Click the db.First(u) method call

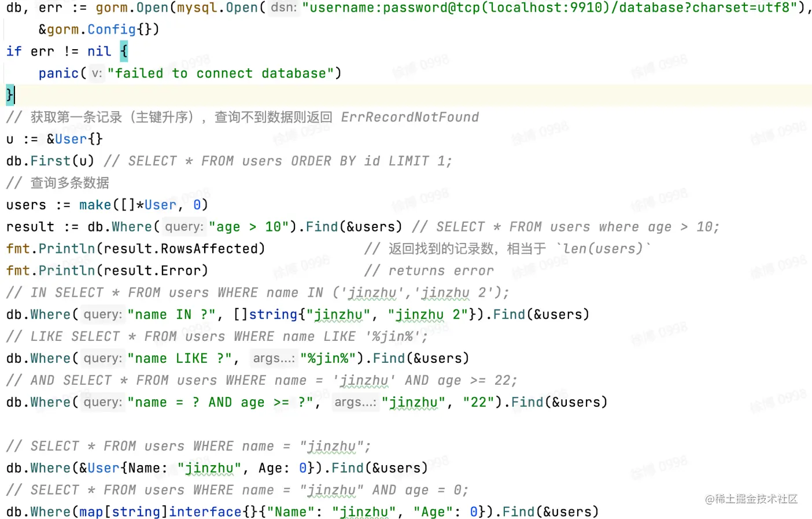(50, 161)
